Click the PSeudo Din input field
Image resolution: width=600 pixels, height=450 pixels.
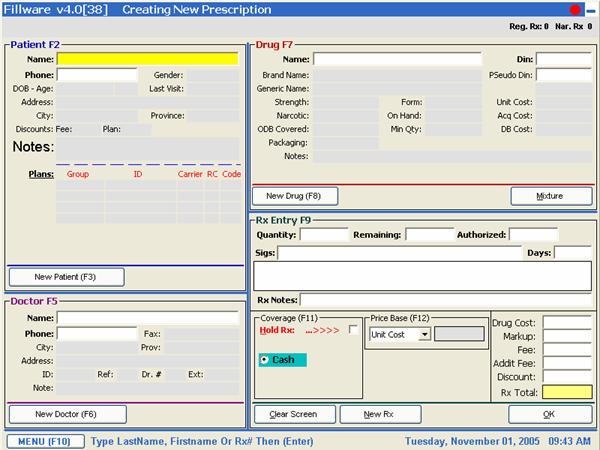(x=564, y=75)
